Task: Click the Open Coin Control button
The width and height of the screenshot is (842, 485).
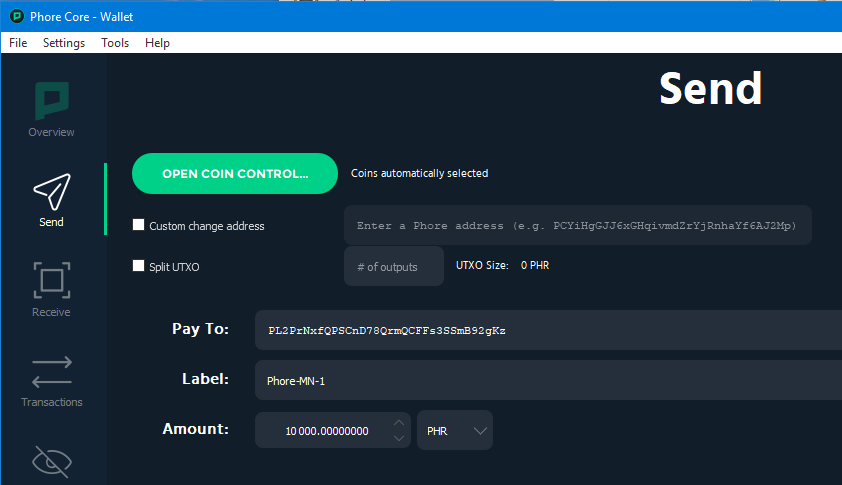Action: coord(235,173)
